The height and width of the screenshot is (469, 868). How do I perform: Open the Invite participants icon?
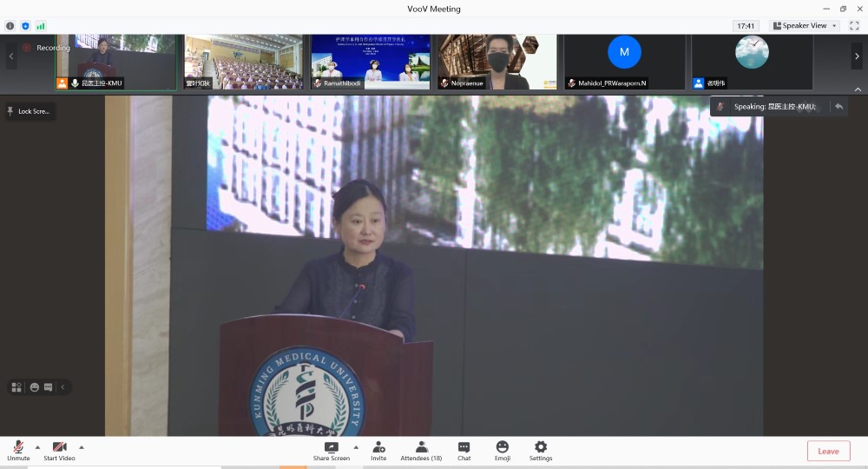point(378,448)
